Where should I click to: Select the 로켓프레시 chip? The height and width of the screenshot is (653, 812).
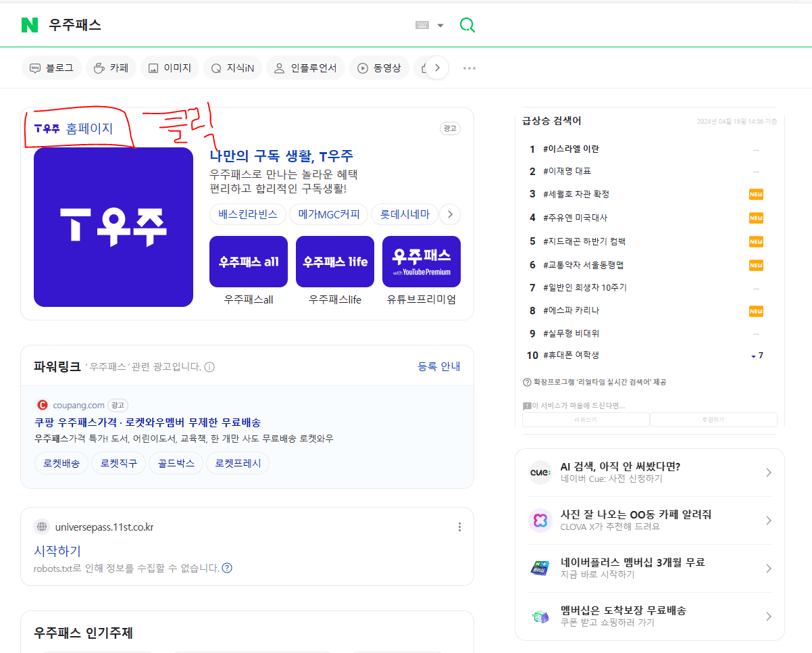[x=238, y=463]
